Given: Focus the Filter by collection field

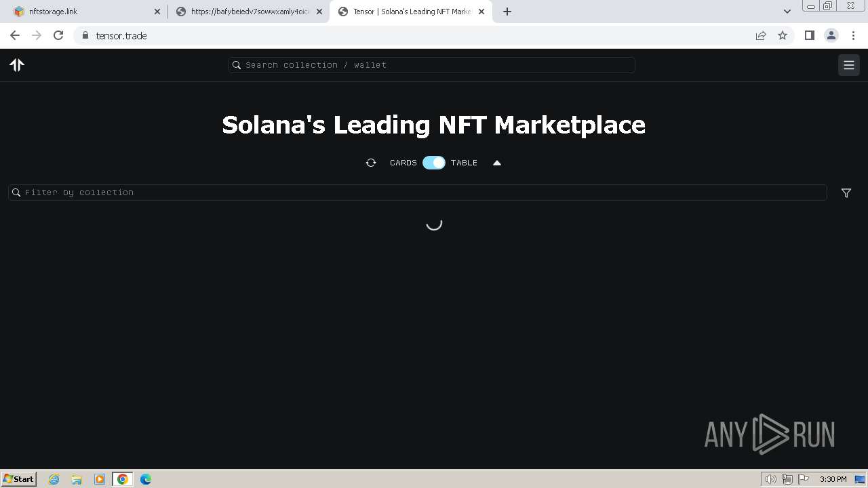Looking at the screenshot, I should [x=418, y=192].
